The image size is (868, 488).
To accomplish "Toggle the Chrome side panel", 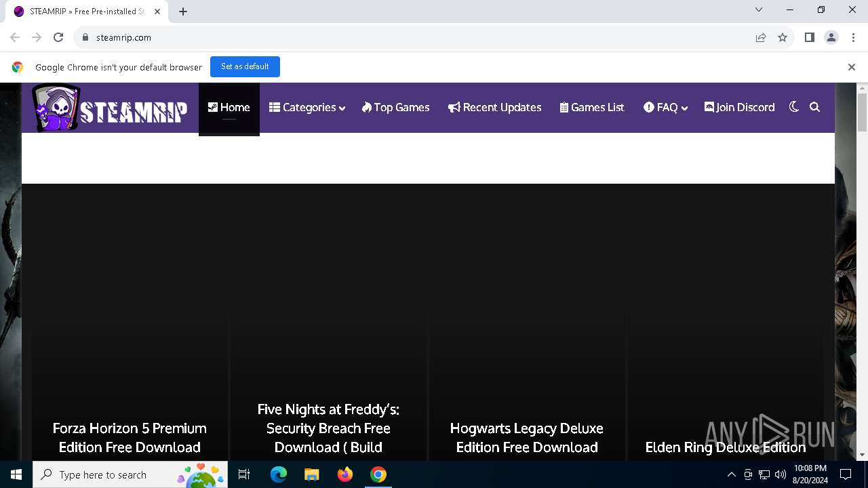I will (809, 37).
